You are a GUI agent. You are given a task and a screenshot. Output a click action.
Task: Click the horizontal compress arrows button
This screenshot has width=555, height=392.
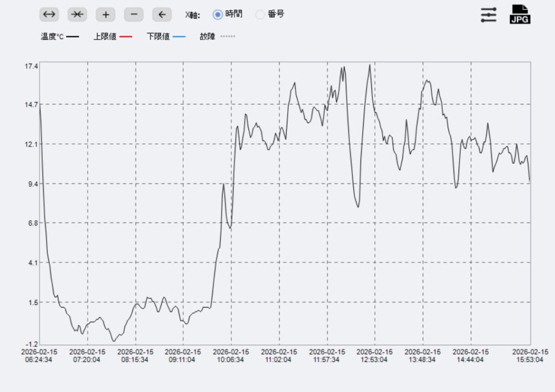point(77,15)
